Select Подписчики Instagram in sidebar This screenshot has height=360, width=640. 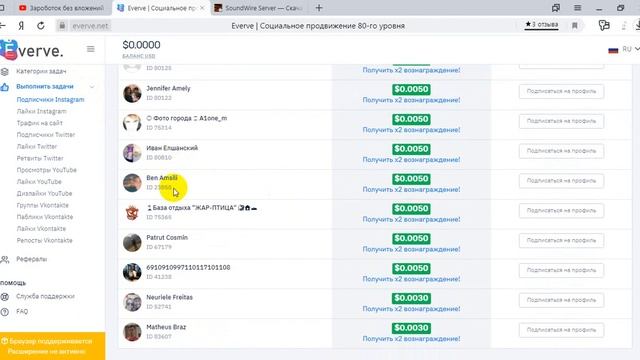click(50, 100)
